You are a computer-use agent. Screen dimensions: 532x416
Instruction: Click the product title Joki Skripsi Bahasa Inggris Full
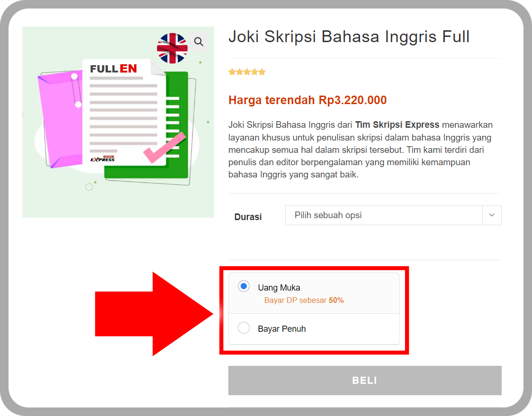point(349,36)
